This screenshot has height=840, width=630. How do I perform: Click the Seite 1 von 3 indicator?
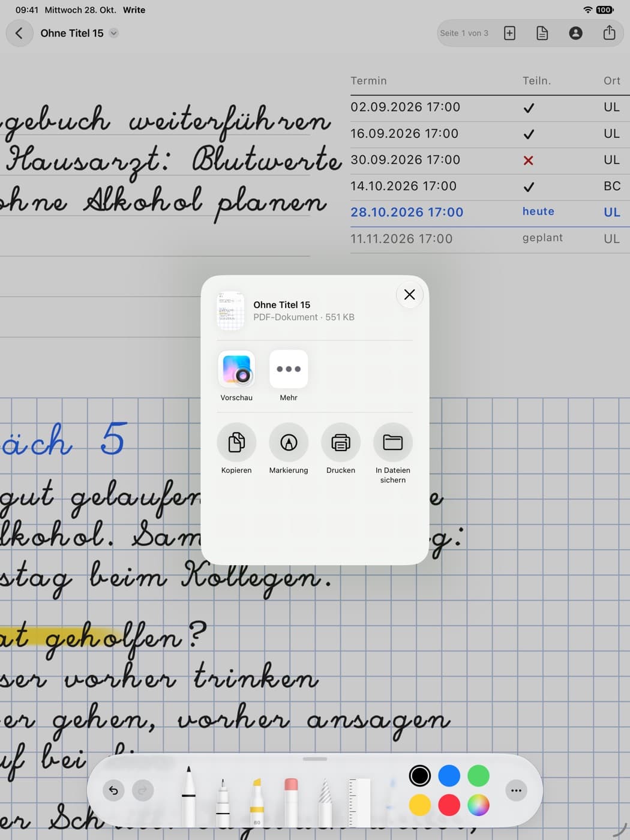pos(464,34)
